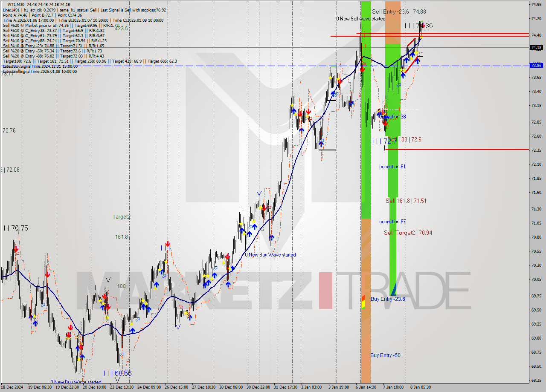This screenshot has height=392, width=546.
Task: Select the '26 Dec 15:00' time axis label
Action: tap(176, 388)
